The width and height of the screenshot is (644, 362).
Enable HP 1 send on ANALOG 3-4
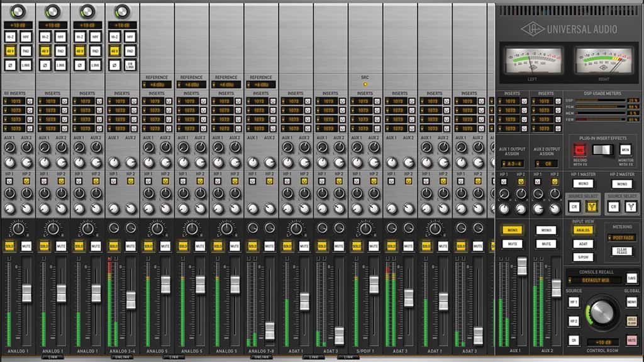(x=114, y=181)
